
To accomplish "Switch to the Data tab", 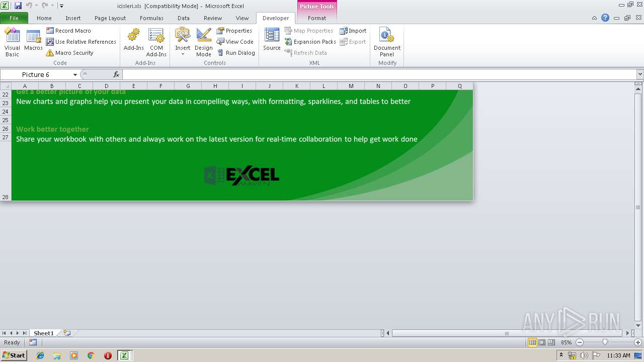I will (x=184, y=18).
